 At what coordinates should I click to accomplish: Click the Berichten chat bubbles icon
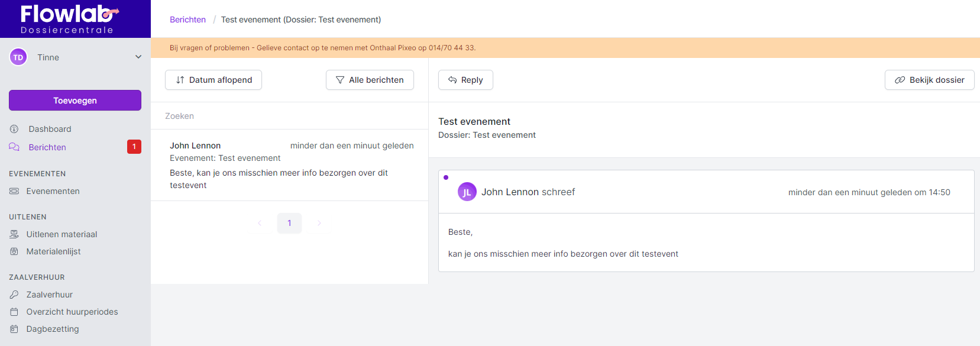(x=14, y=147)
